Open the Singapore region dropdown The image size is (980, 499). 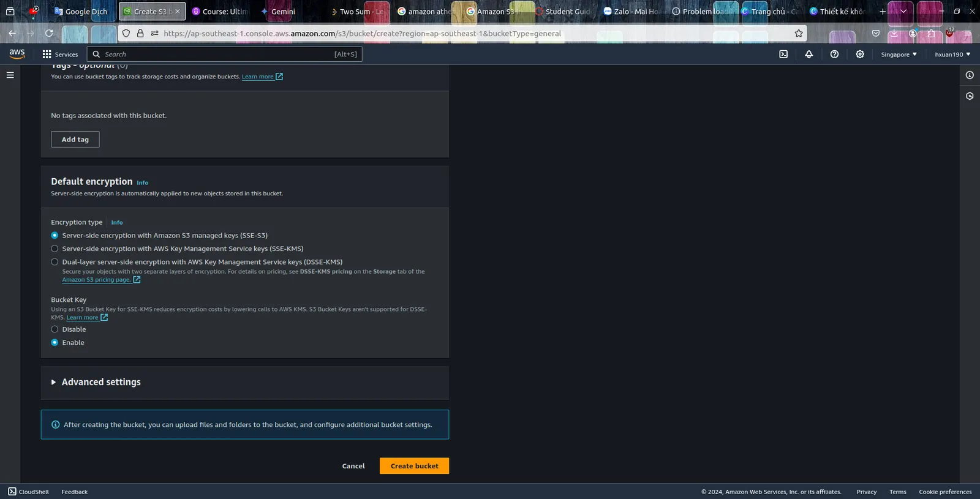click(899, 54)
